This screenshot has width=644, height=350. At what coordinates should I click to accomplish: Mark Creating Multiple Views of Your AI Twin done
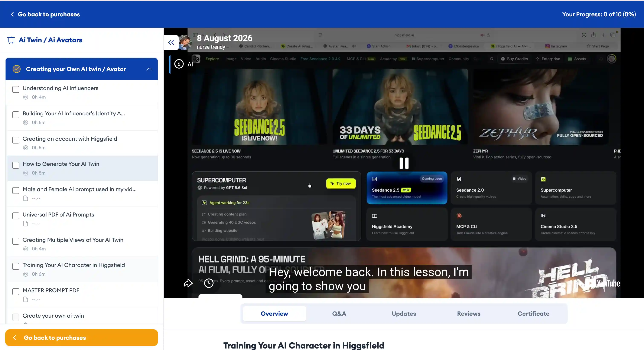coord(16,241)
